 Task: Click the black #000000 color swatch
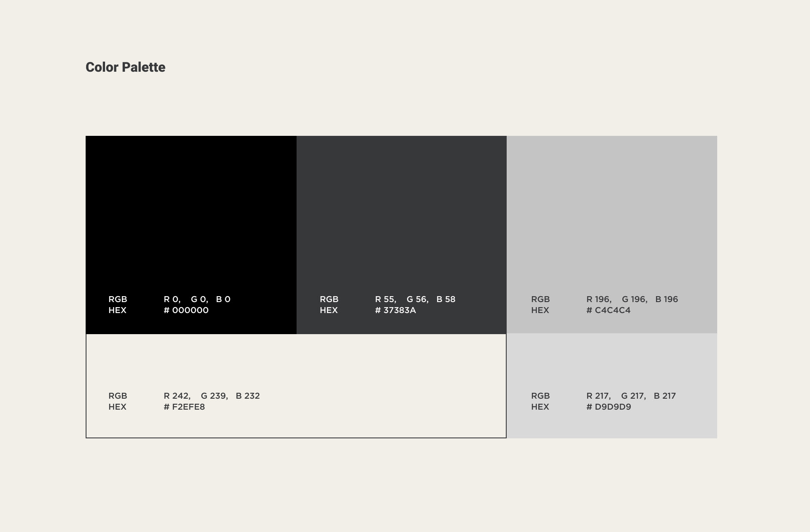click(x=191, y=235)
